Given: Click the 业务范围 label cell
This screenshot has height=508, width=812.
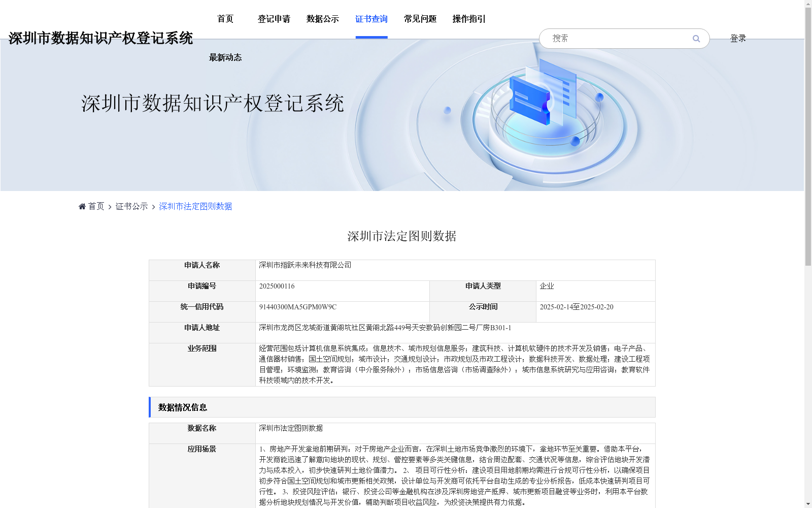Looking at the screenshot, I should [x=202, y=365].
